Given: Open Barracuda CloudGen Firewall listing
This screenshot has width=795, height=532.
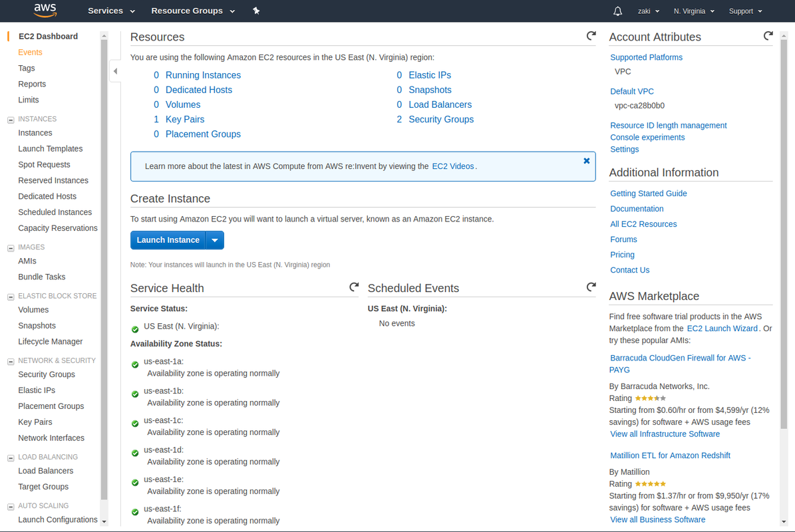Looking at the screenshot, I should point(680,364).
